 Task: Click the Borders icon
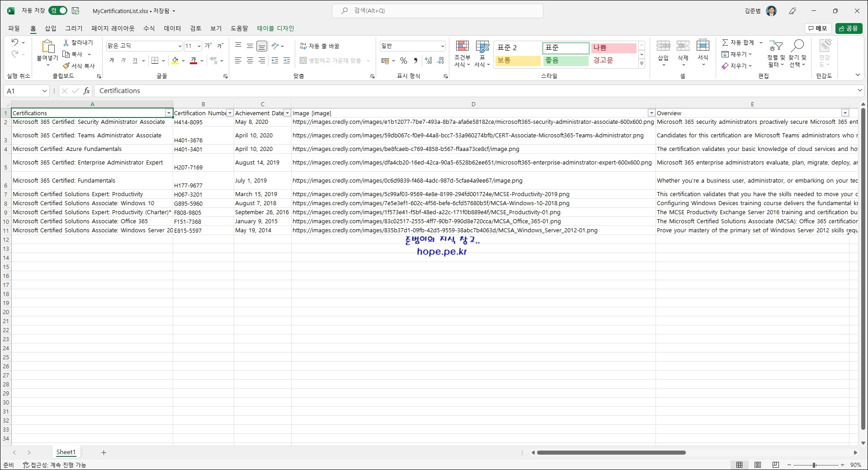[155, 61]
